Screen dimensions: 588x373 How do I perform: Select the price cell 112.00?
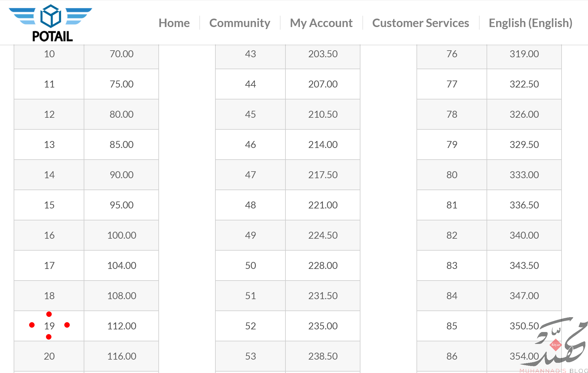click(121, 326)
